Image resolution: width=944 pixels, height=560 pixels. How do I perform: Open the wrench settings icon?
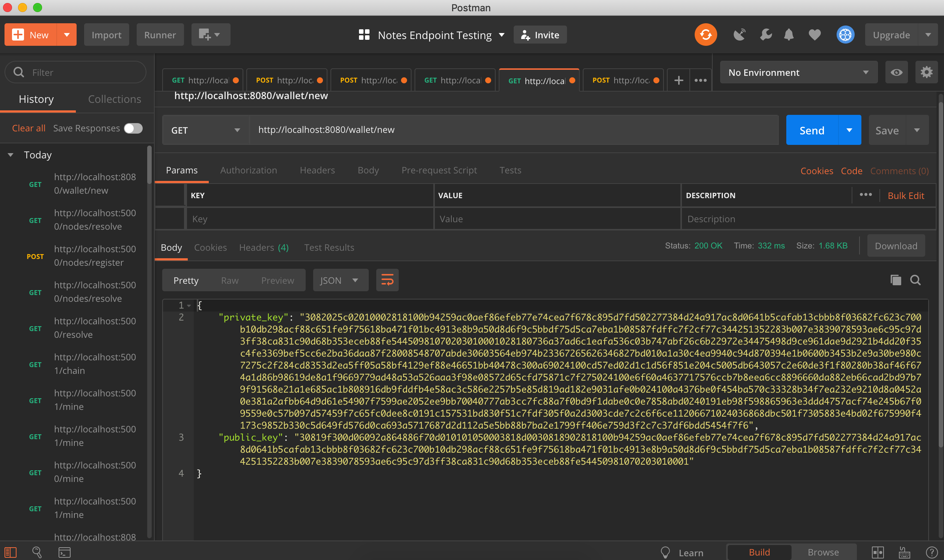766,35
